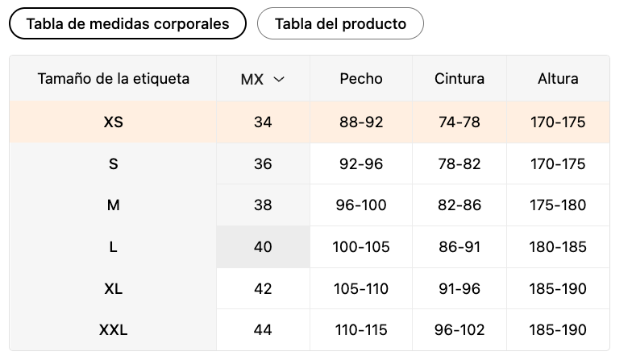632x364 pixels.
Task: Click MX size 34 cell
Action: 263,122
